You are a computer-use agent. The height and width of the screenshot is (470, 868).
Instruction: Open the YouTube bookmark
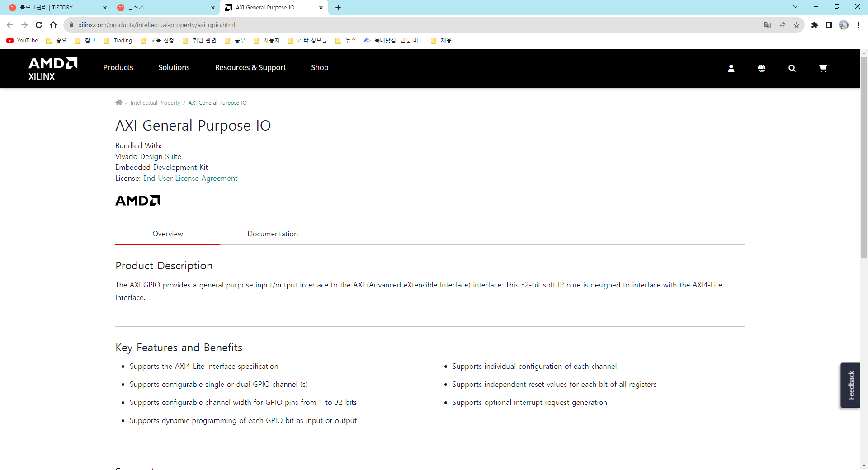[x=22, y=41]
